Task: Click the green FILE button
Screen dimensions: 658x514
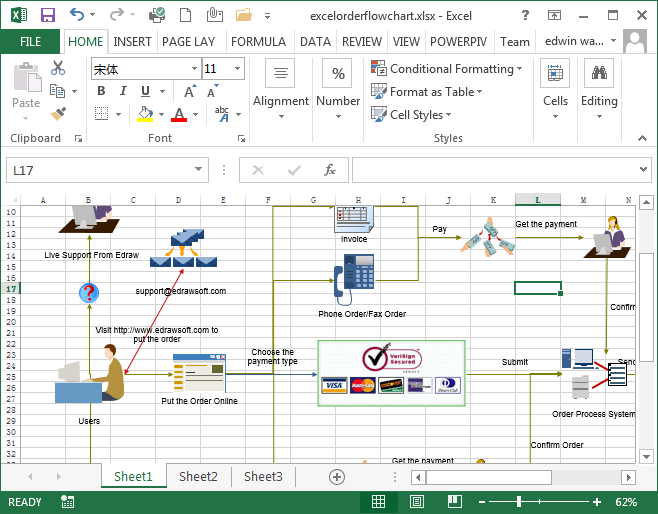Action: click(x=31, y=42)
